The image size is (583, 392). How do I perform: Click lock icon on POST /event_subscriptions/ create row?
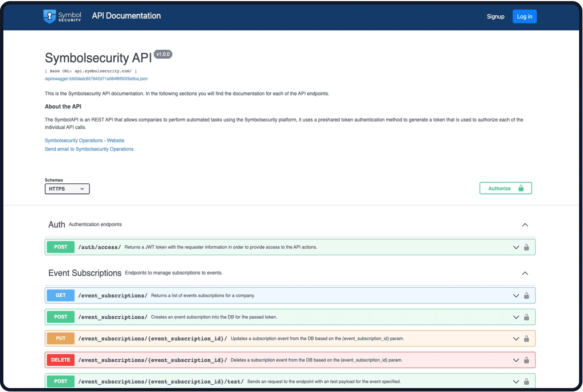[x=526, y=317]
